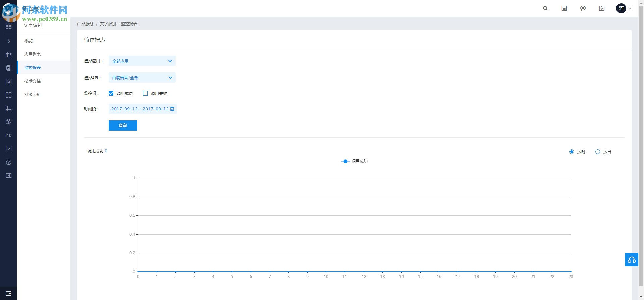The width and height of the screenshot is (644, 300).
Task: Click the play box icon in dark sidebar
Action: point(9,149)
